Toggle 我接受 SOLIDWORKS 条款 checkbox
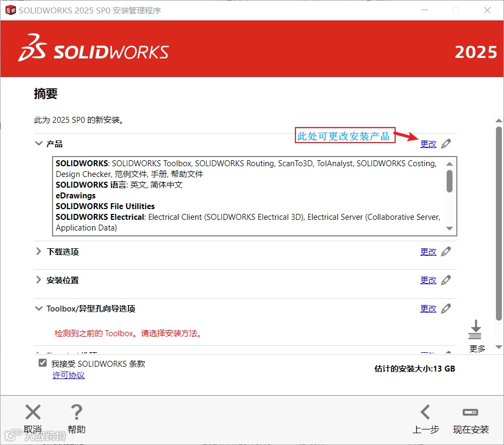The width and height of the screenshot is (504, 445). (42, 363)
